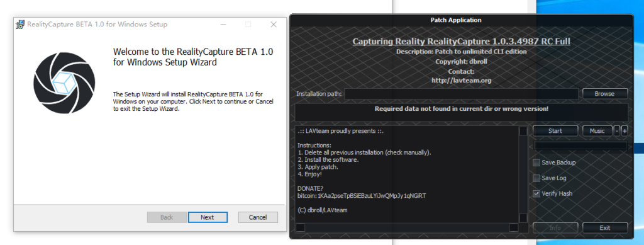The image size is (644, 245).
Task: Click the log's vertical scrollbar top button
Action: tap(523, 131)
